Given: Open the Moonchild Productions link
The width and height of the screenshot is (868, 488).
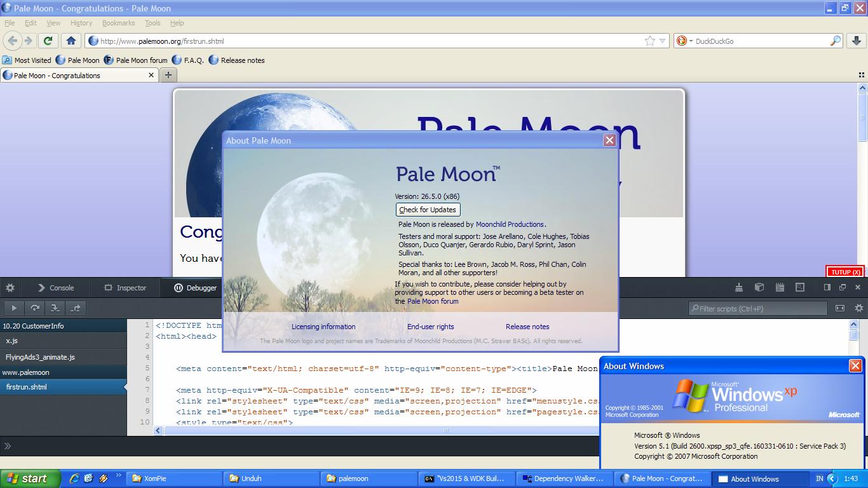Looking at the screenshot, I should [x=510, y=224].
